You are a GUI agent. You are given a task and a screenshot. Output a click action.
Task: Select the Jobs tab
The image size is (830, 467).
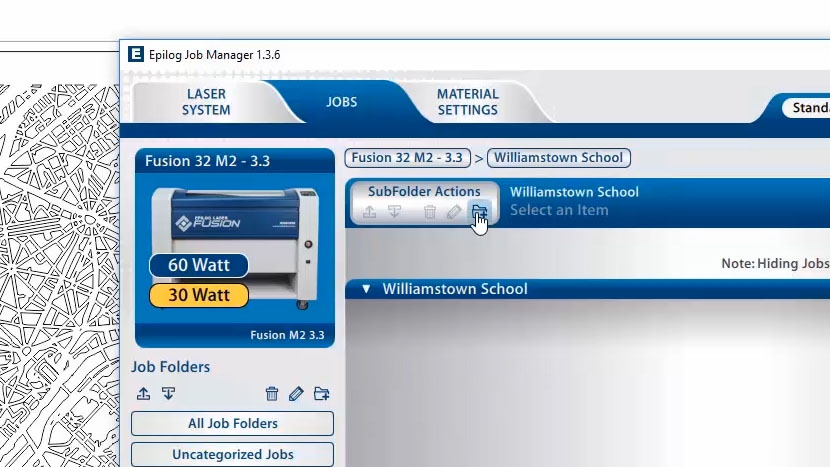(341, 102)
